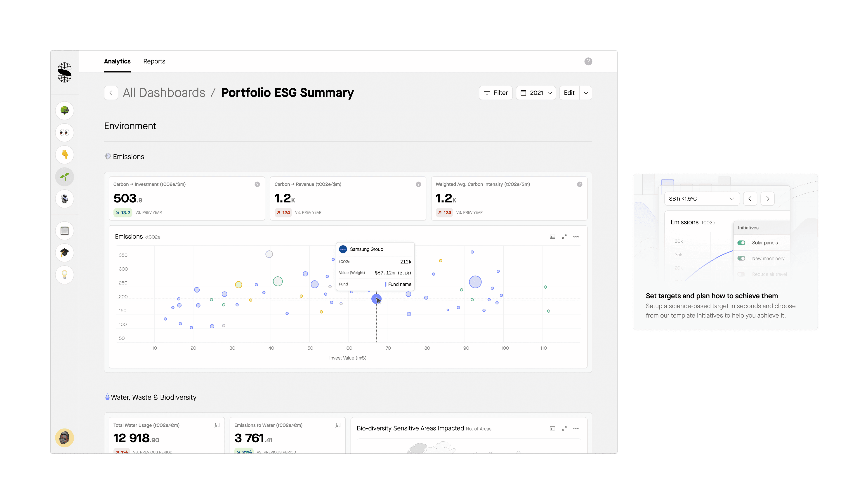The height and width of the screenshot is (504, 868).
Task: Expand the arrow next to Edit
Action: pyautogui.click(x=586, y=93)
